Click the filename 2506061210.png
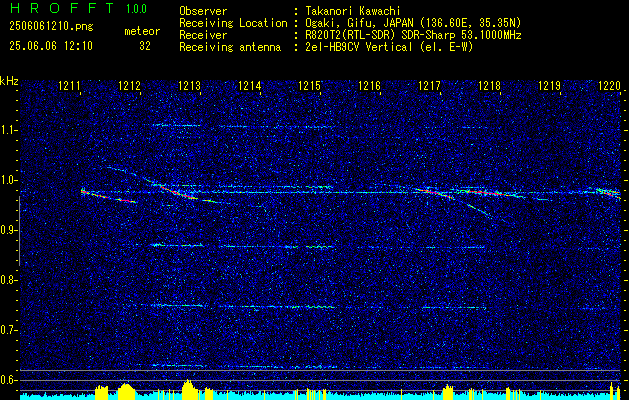Viewport: 629px width, 400px height. click(x=51, y=27)
